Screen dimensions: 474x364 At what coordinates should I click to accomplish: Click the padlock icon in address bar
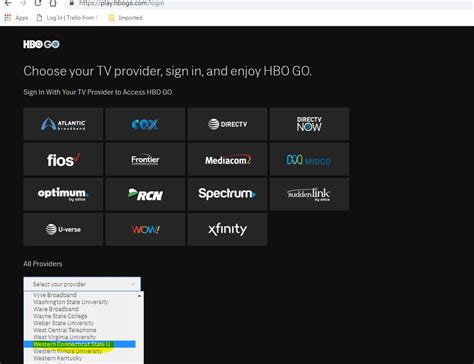[x=71, y=3]
